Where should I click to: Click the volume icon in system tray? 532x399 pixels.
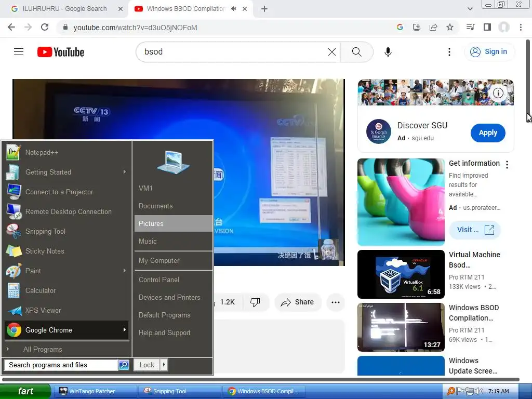click(x=479, y=391)
